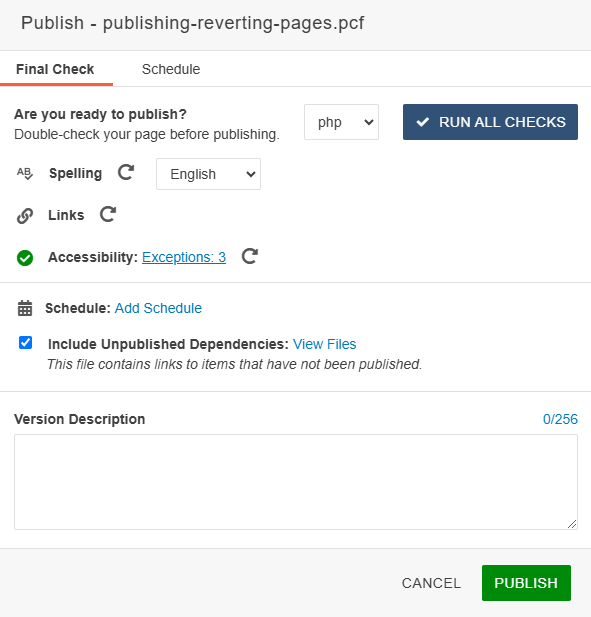Switch to the Schedule tab
The width and height of the screenshot is (591, 617).
[x=171, y=69]
